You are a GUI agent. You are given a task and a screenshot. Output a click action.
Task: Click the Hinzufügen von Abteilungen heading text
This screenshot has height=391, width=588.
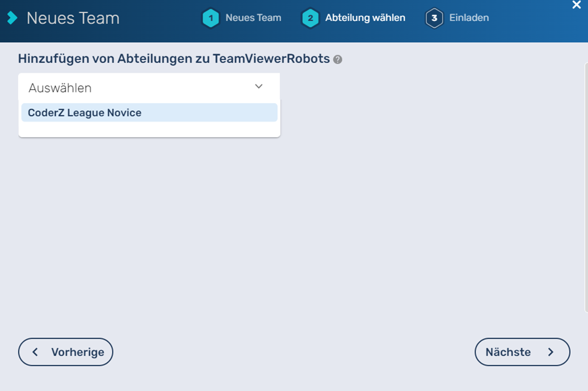point(173,59)
